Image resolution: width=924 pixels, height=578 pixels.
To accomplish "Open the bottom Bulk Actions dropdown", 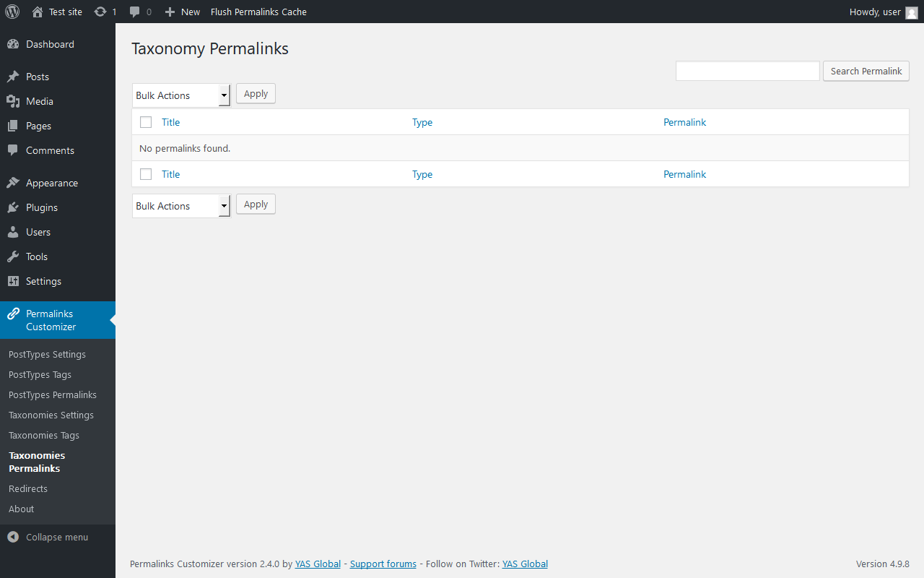I will click(x=181, y=206).
